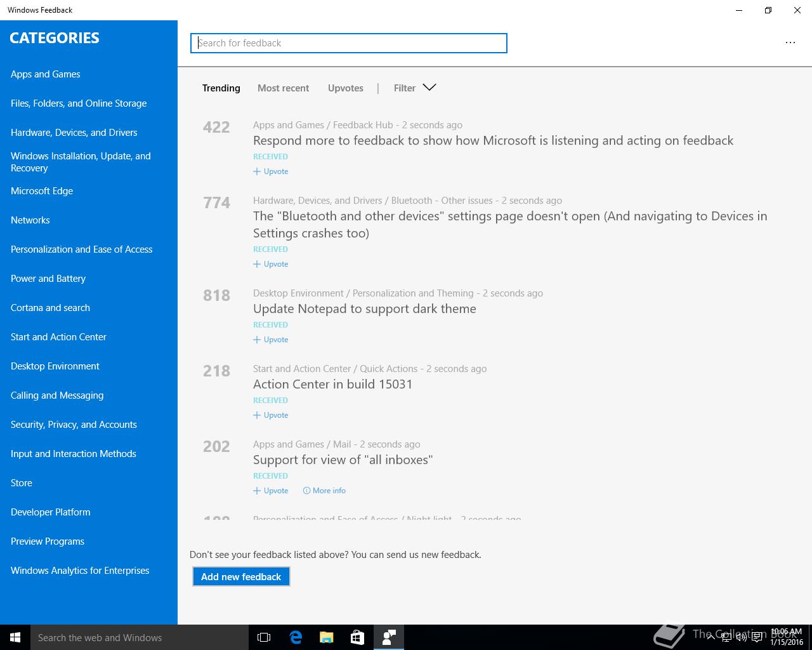
Task: Select Files, Folders, and Online Storage category
Action: click(x=79, y=103)
